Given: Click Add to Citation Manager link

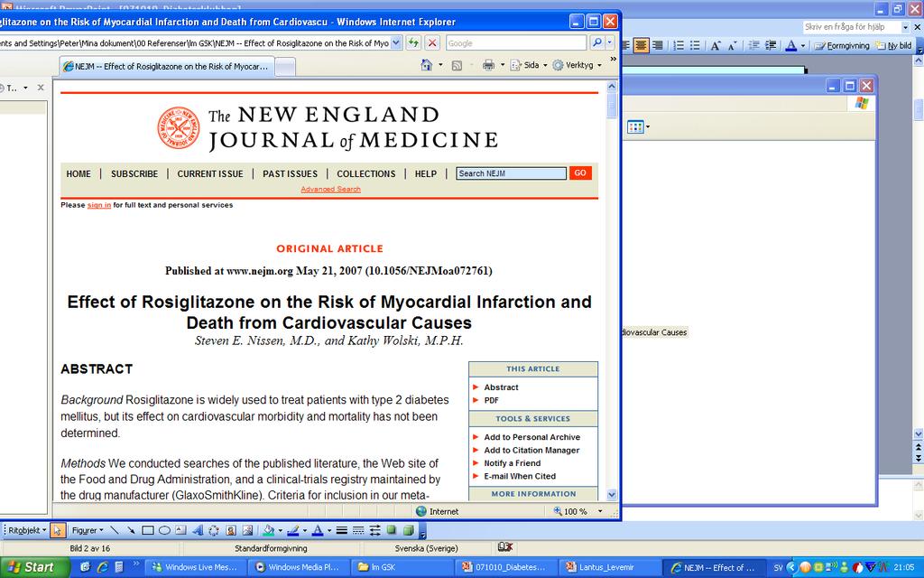Looking at the screenshot, I should point(531,450).
